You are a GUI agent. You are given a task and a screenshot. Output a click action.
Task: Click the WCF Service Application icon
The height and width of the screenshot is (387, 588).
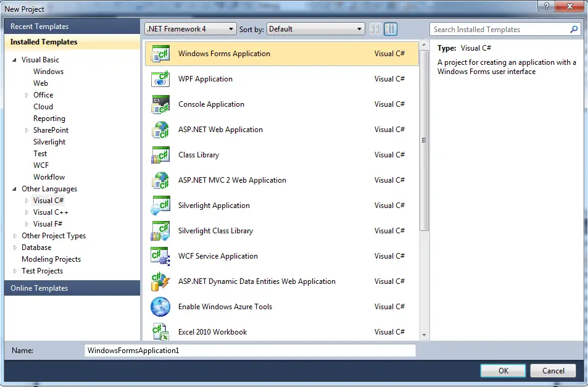click(160, 256)
